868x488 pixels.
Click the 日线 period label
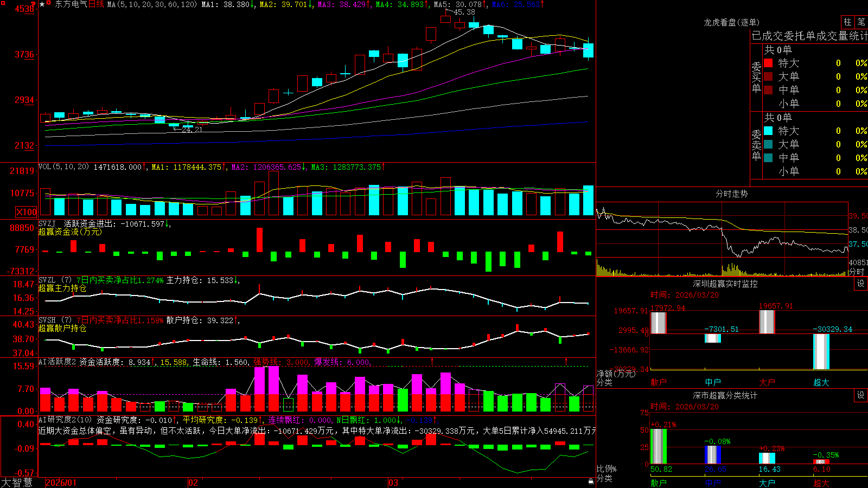point(96,4)
